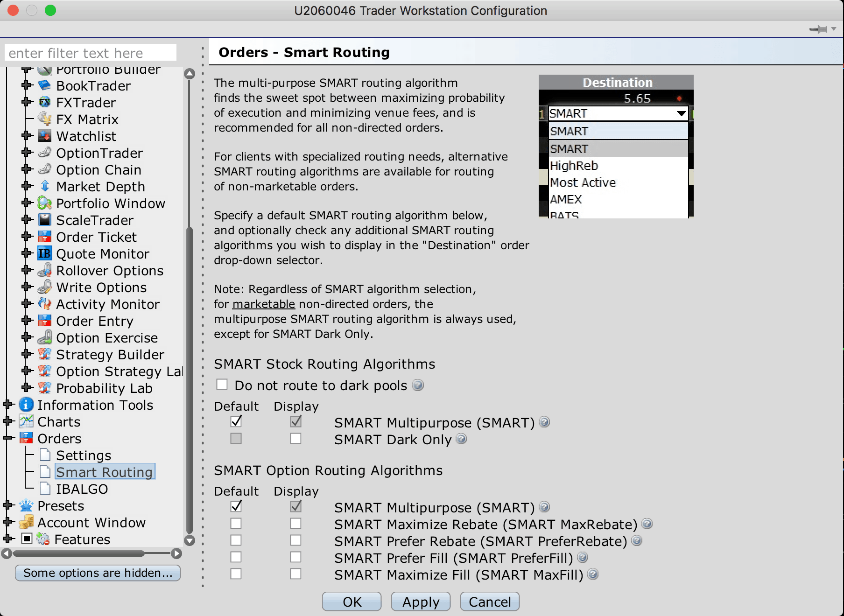Select Portfolio Builder in the tree
844x616 pixels.
108,70
